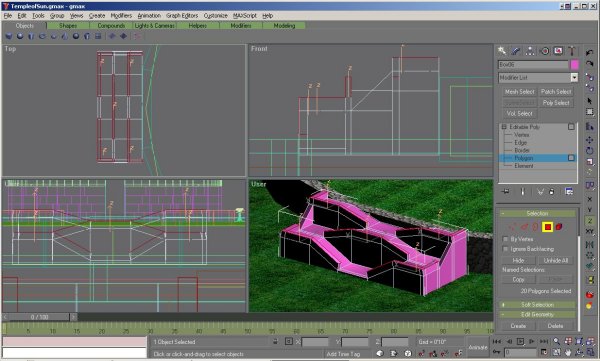The image size is (600, 361).
Task: Click the Poly Select button
Action: point(556,103)
